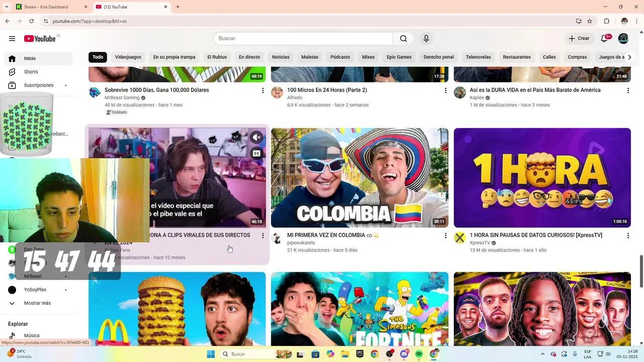This screenshot has width=644, height=362.
Task: Open Epic Games Launcher from taskbar
Action: pyautogui.click(x=360, y=354)
